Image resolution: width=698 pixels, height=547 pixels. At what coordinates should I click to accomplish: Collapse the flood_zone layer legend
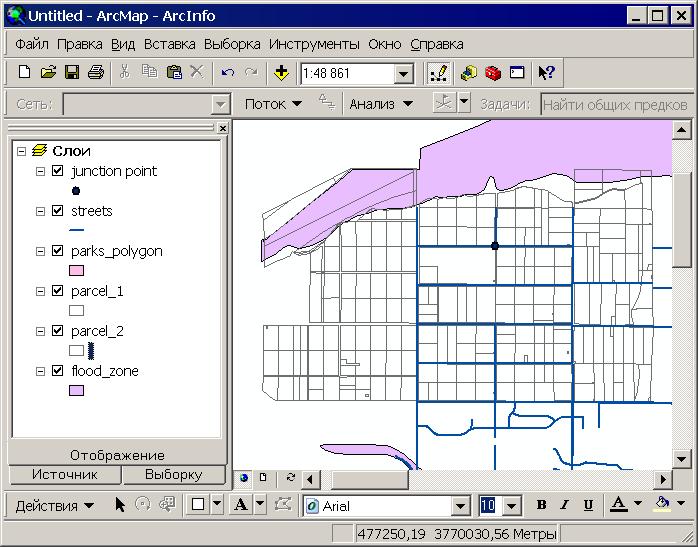[40, 371]
